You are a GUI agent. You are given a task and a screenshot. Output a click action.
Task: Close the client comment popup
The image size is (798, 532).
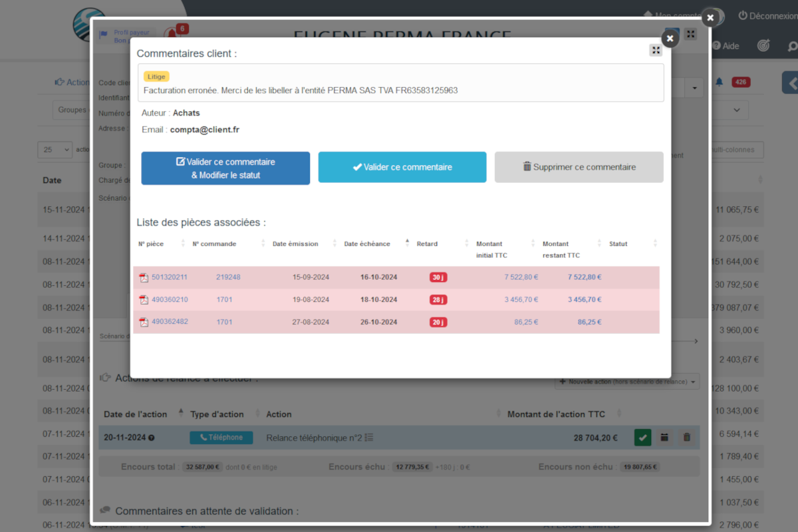(x=670, y=39)
